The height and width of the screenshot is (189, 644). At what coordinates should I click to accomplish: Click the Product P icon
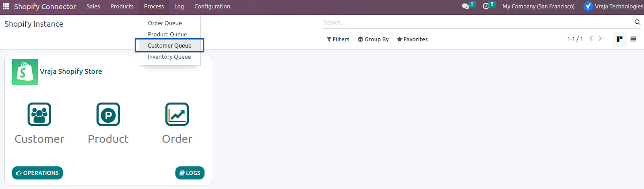click(108, 114)
